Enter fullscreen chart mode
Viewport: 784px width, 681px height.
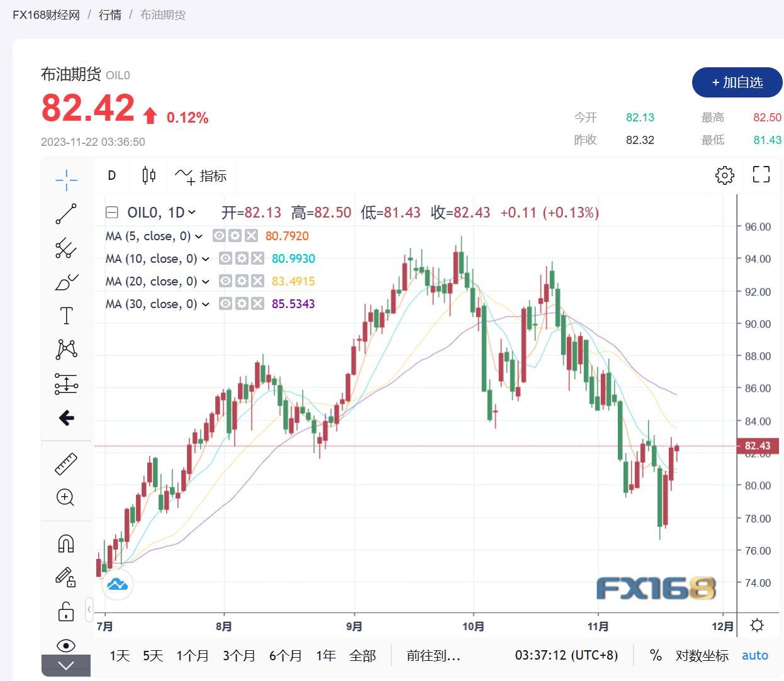pyautogui.click(x=761, y=175)
